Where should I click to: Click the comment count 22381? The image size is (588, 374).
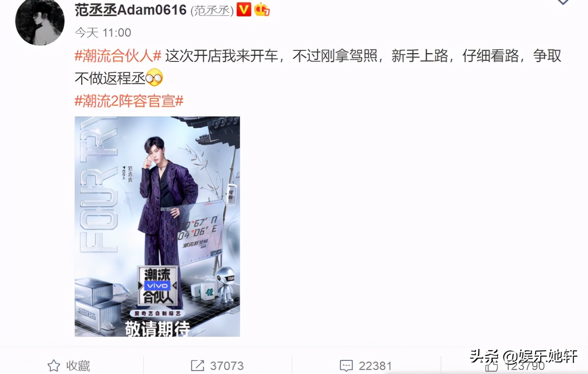tap(375, 366)
